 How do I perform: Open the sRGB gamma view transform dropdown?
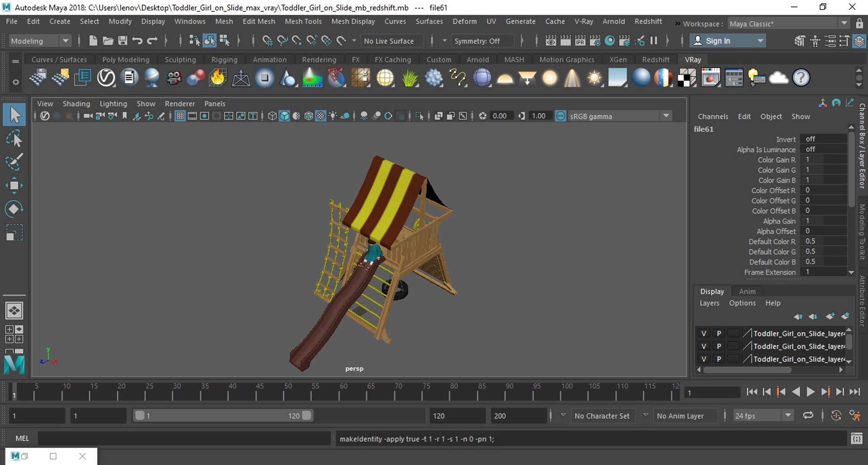click(x=619, y=116)
